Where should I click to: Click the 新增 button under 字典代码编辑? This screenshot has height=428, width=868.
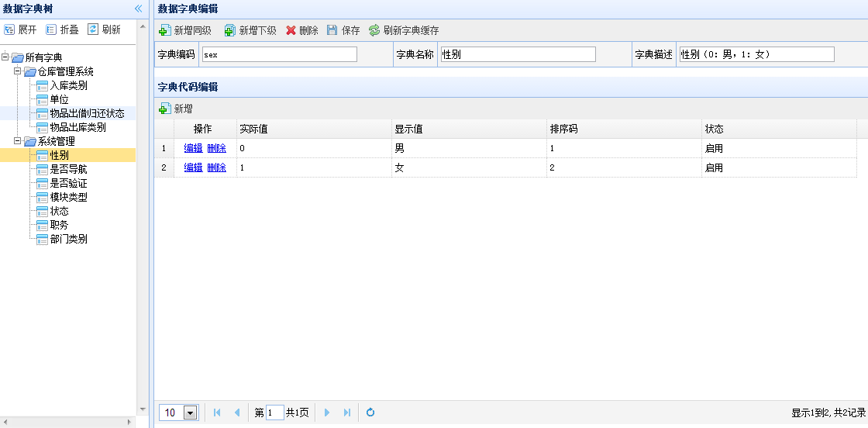click(176, 109)
